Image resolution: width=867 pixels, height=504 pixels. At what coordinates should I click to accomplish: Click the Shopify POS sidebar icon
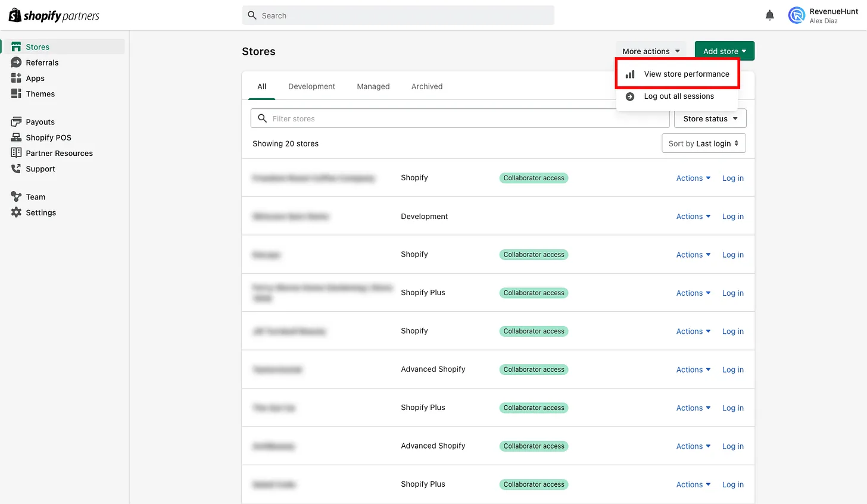(x=16, y=137)
